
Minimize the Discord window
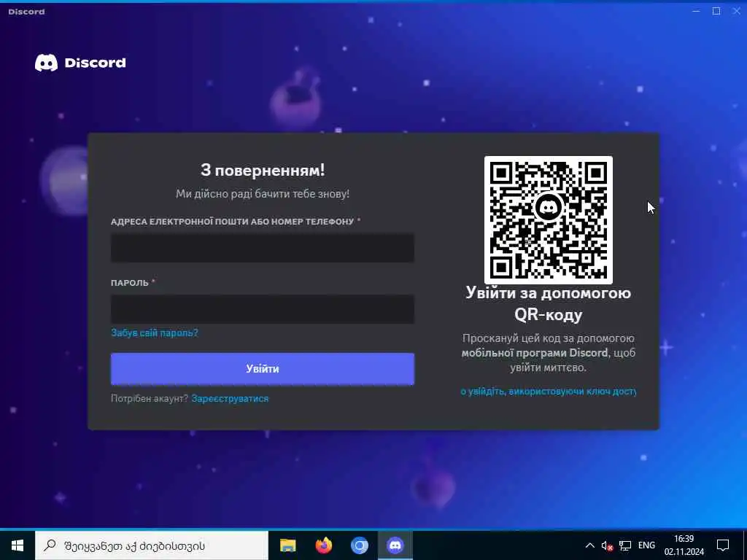pyautogui.click(x=696, y=11)
